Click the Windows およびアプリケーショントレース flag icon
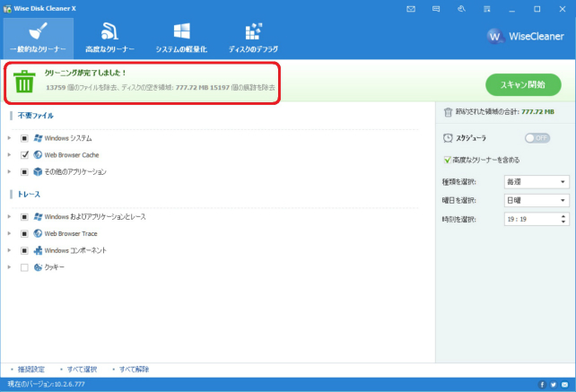The width and height of the screenshot is (576, 392). coord(38,217)
